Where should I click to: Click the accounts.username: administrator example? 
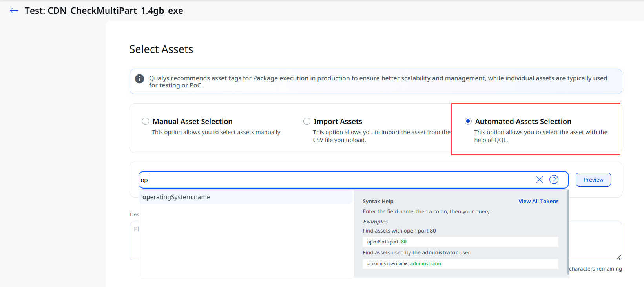[x=460, y=264]
